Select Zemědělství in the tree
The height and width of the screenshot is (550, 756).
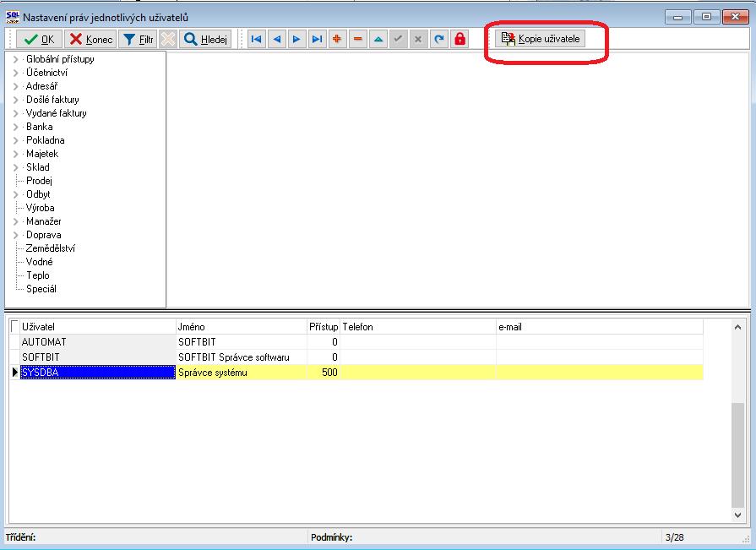[51, 248]
